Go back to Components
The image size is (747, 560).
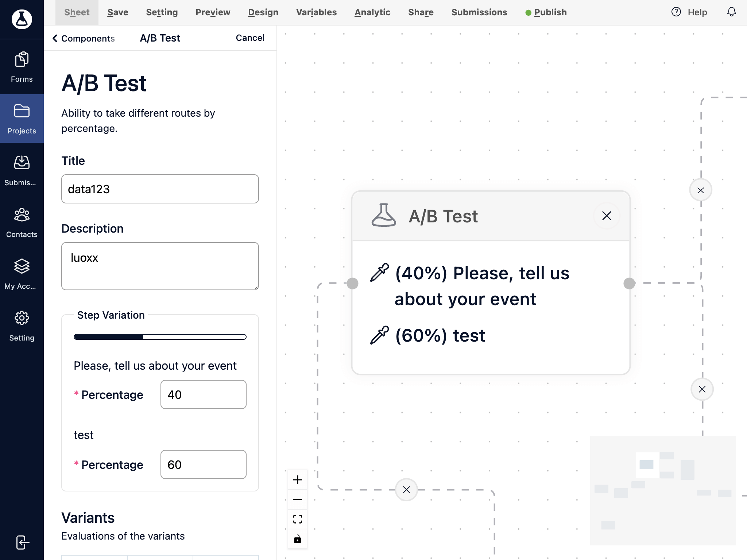(x=84, y=38)
